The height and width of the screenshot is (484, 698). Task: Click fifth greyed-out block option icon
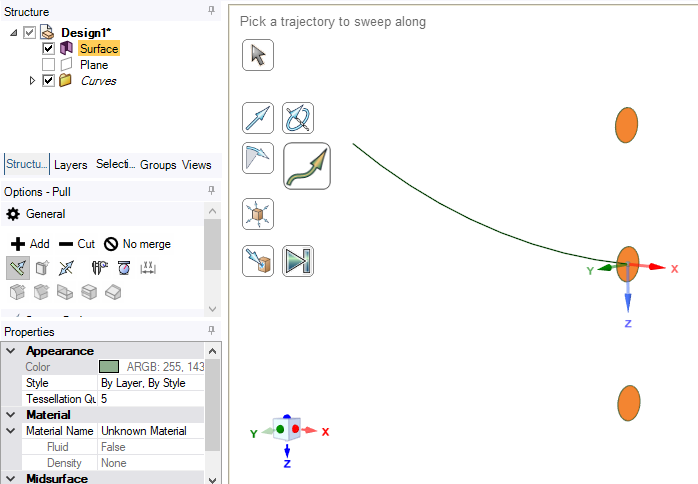click(x=113, y=292)
